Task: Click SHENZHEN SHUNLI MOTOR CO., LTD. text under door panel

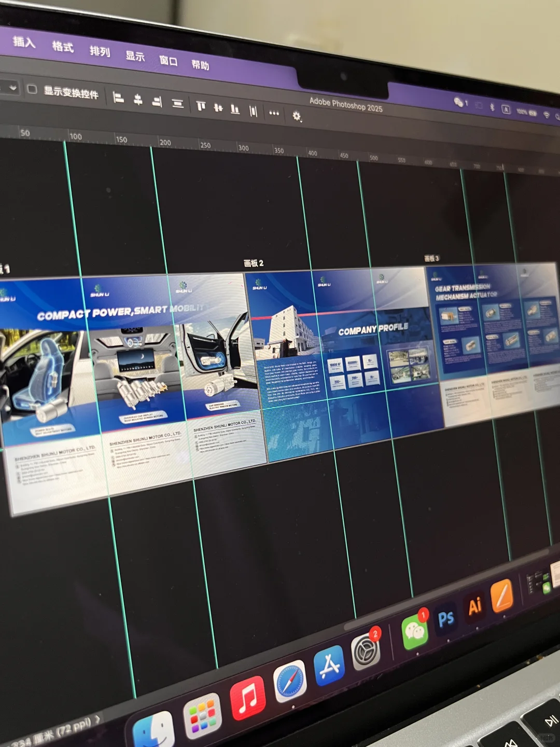Action: pos(225,426)
